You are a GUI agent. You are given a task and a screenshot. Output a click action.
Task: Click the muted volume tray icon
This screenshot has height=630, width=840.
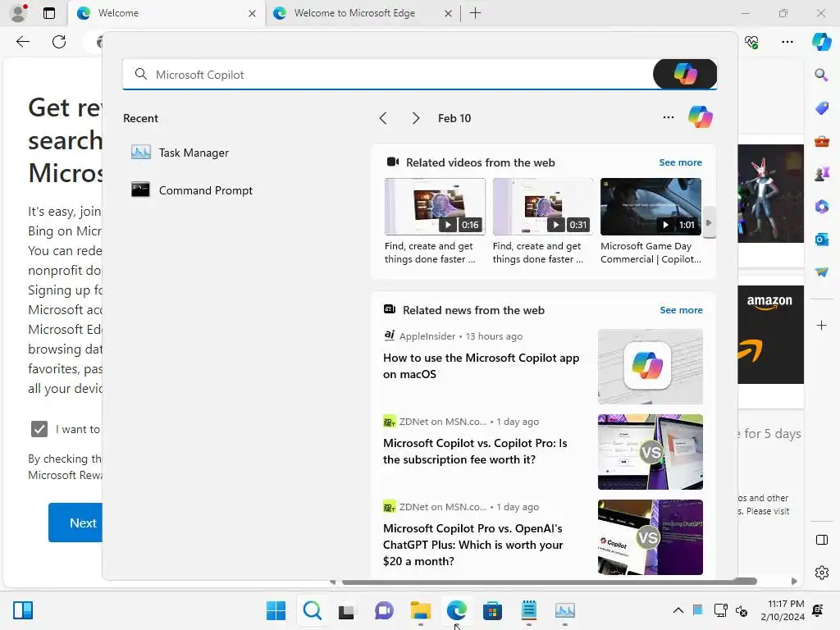coord(742,610)
